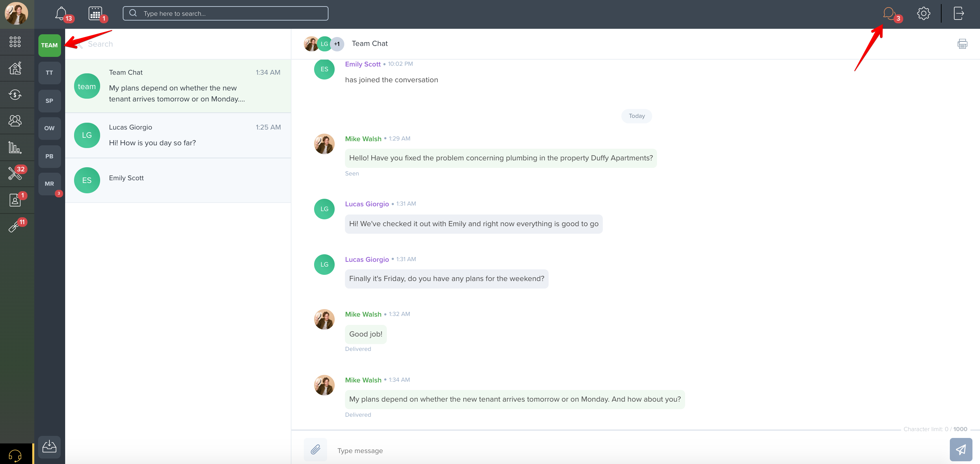Screen dimensions: 980x464
Task: Click the ES avatar on joined message
Action: (x=324, y=69)
